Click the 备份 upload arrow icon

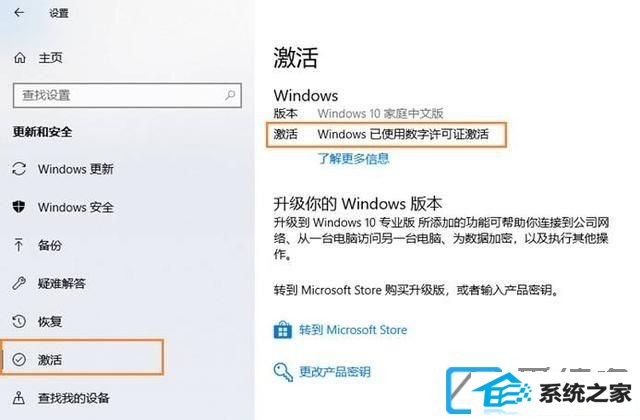coord(19,245)
